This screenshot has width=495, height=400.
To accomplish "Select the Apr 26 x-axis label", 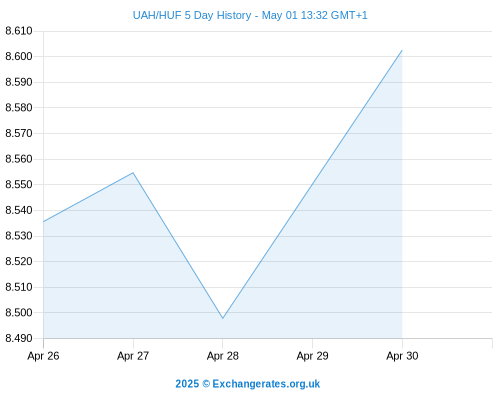I will click(x=43, y=356).
